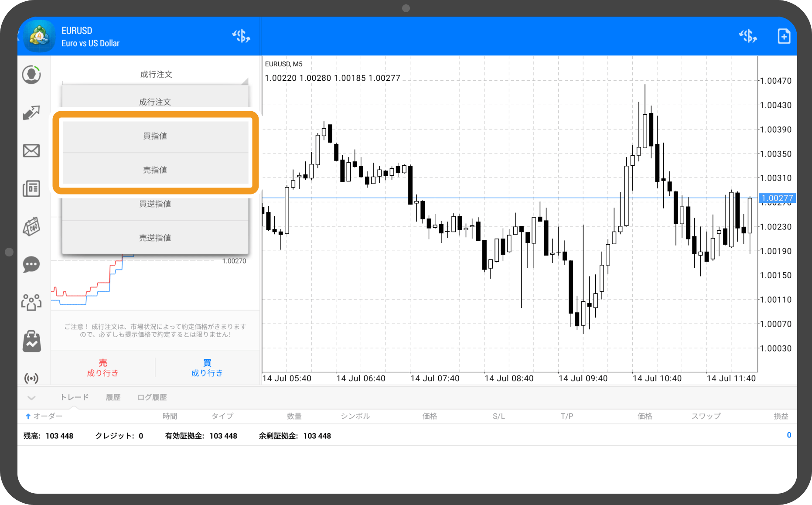
Task: Click the 損益 column header
Action: pos(781,416)
